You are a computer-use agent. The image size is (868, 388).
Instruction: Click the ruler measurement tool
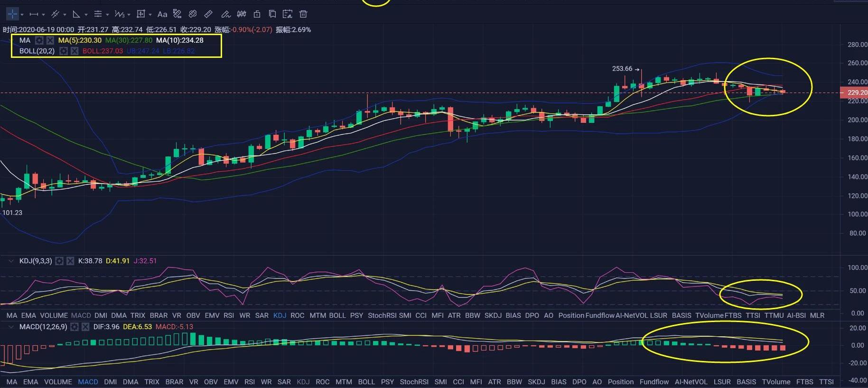tap(208, 14)
